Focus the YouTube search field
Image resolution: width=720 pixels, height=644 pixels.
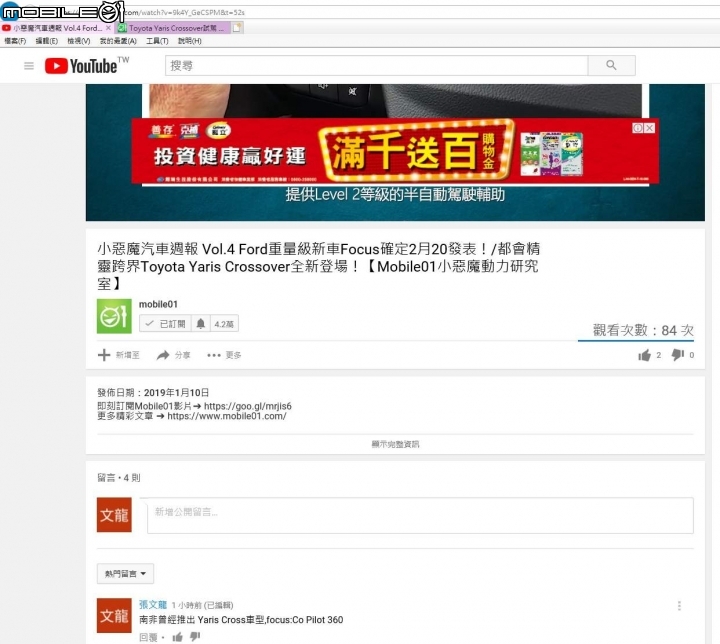click(376, 65)
